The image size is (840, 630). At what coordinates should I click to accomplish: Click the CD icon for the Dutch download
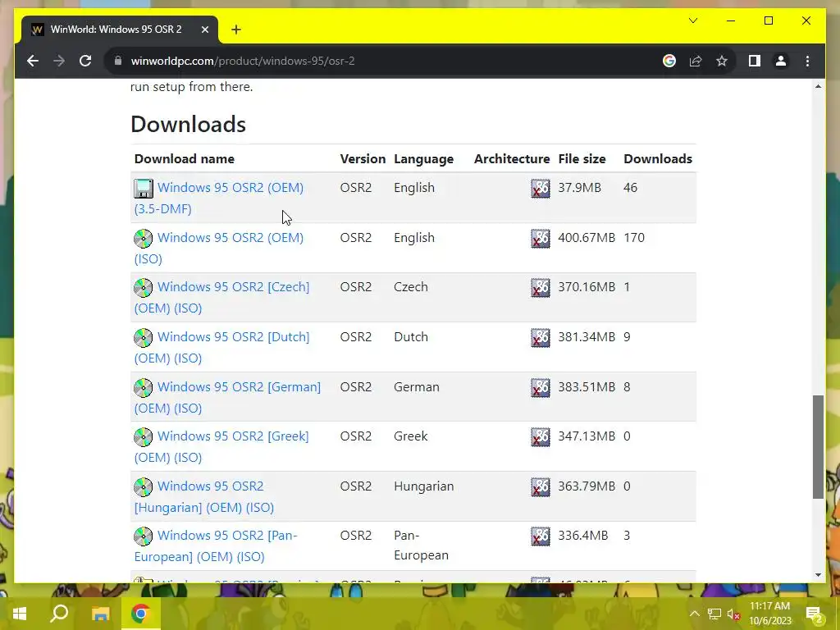point(143,337)
